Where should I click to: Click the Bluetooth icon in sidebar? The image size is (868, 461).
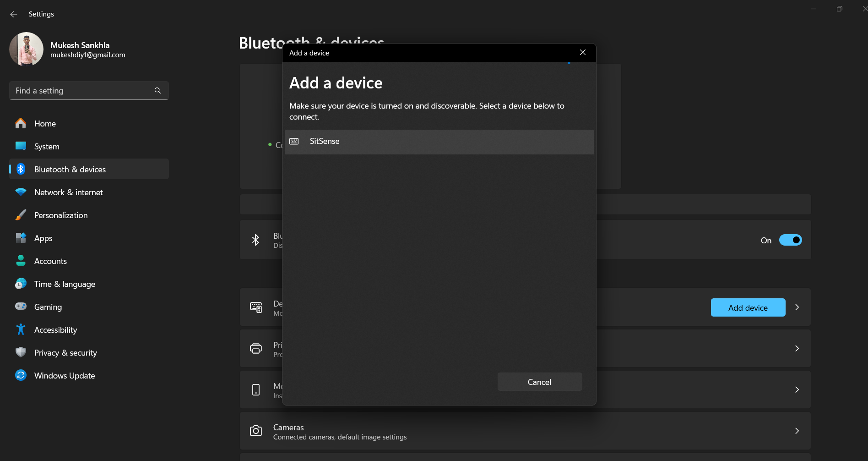pyautogui.click(x=21, y=169)
